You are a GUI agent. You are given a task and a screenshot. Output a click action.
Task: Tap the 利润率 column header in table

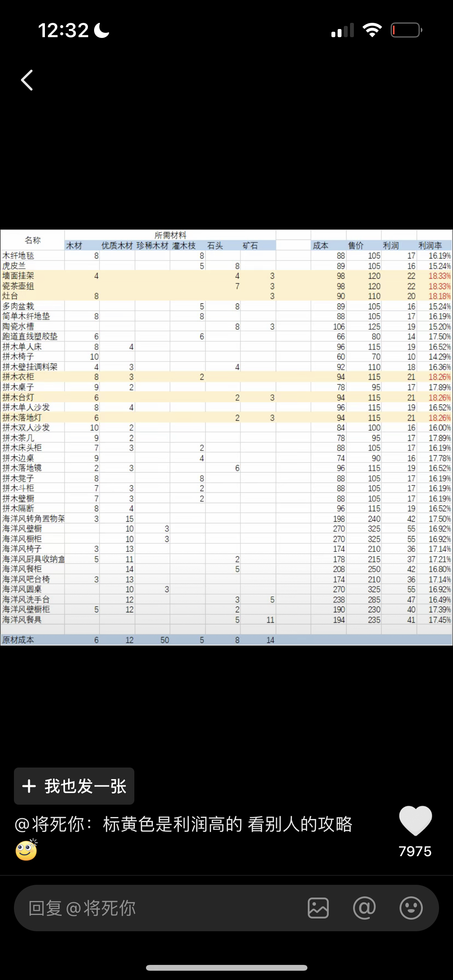430,245
